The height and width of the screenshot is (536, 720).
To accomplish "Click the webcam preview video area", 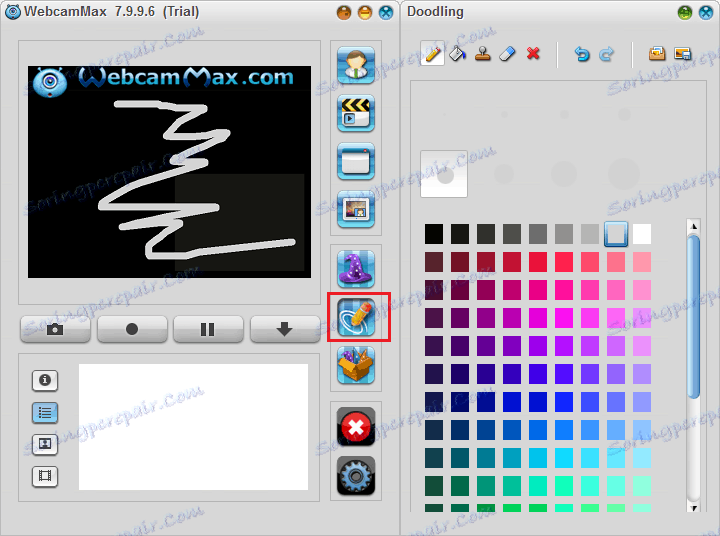I will coord(169,172).
